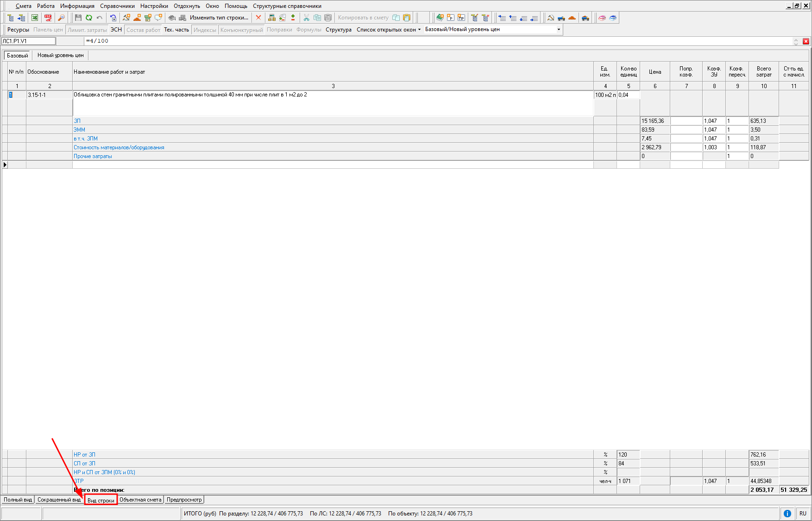Click the green refresh arrows icon
Viewport: 812px width, 521px height.
point(88,18)
